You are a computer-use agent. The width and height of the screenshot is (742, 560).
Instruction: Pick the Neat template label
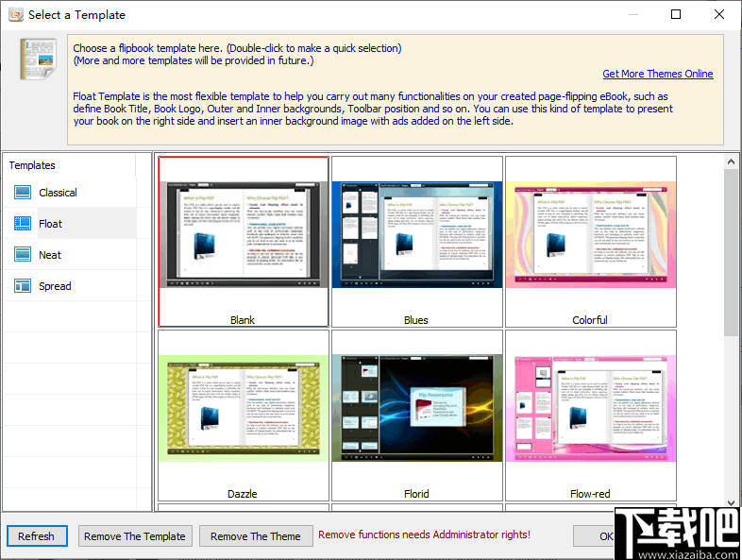(x=50, y=255)
